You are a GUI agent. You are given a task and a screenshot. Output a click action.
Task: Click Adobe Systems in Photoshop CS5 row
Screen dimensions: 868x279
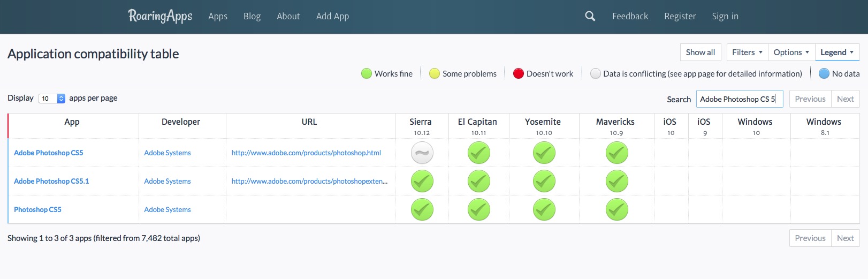point(167,209)
